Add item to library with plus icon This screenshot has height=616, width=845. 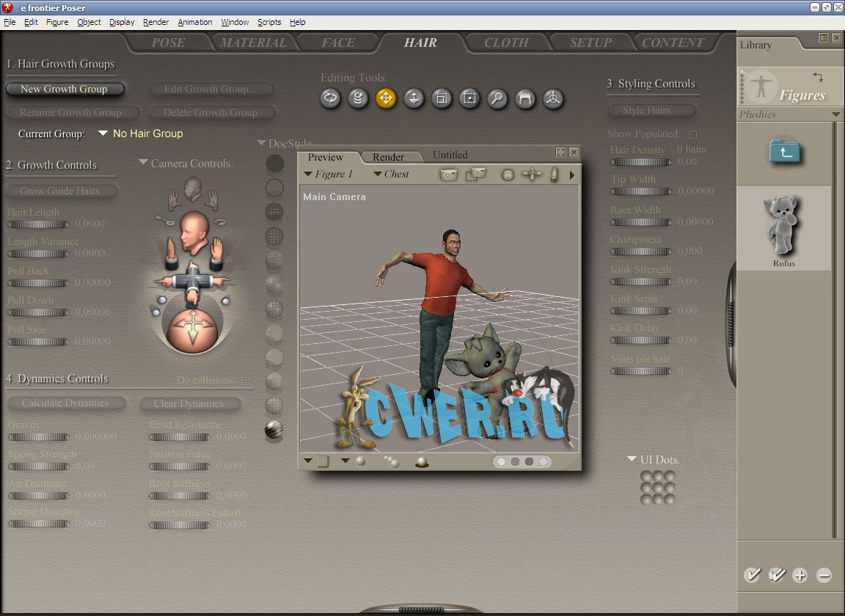[x=800, y=575]
